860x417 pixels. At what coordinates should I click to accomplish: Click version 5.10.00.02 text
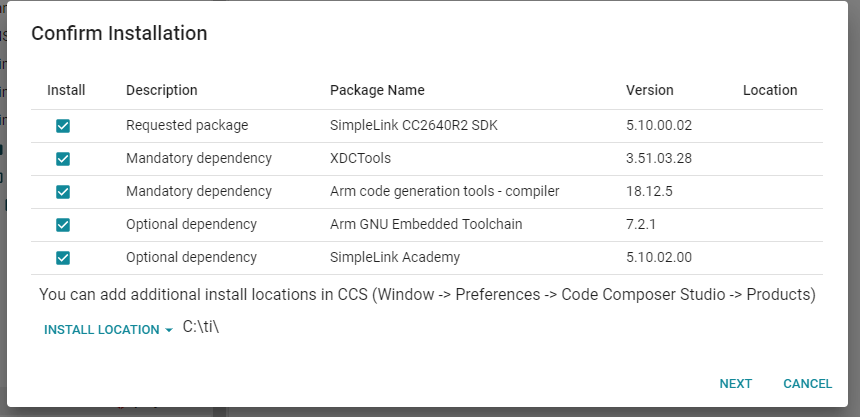[x=659, y=126]
